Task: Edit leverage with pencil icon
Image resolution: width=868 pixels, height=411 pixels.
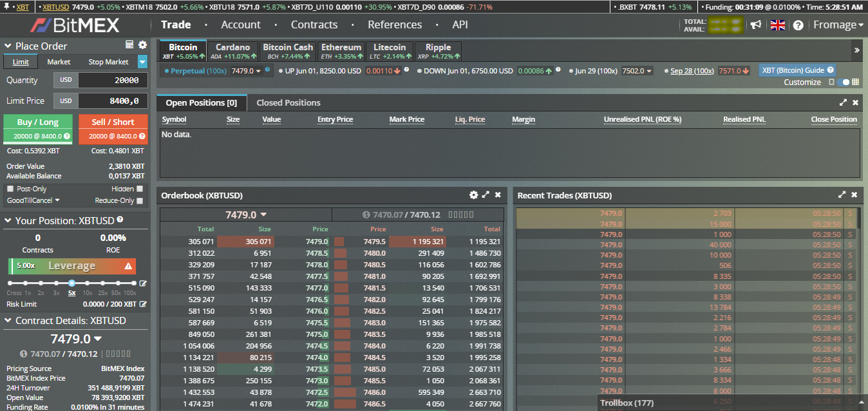Action: (143, 283)
